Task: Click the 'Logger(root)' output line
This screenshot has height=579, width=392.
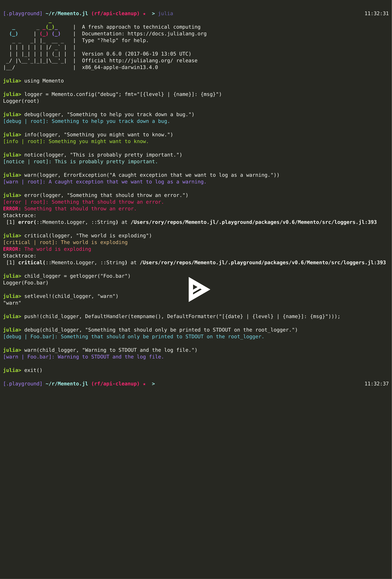Action: 21,101
